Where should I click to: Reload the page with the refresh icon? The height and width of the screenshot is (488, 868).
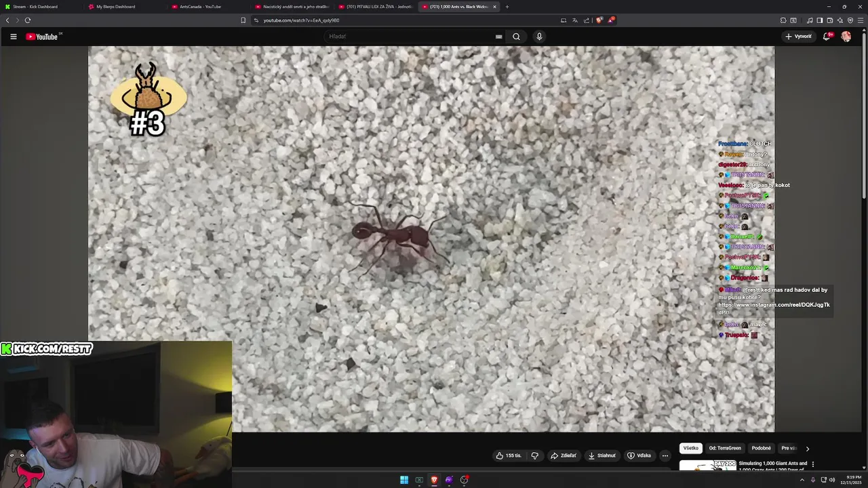pos(27,20)
